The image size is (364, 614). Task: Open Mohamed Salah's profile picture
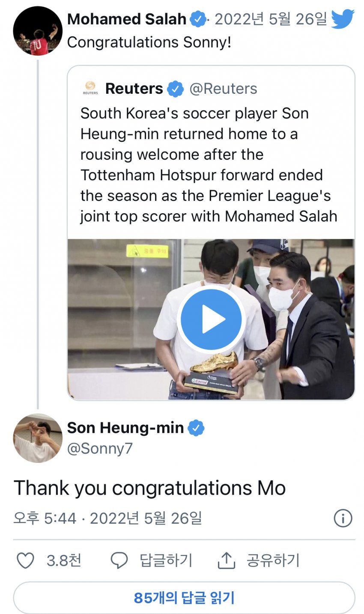(x=38, y=31)
